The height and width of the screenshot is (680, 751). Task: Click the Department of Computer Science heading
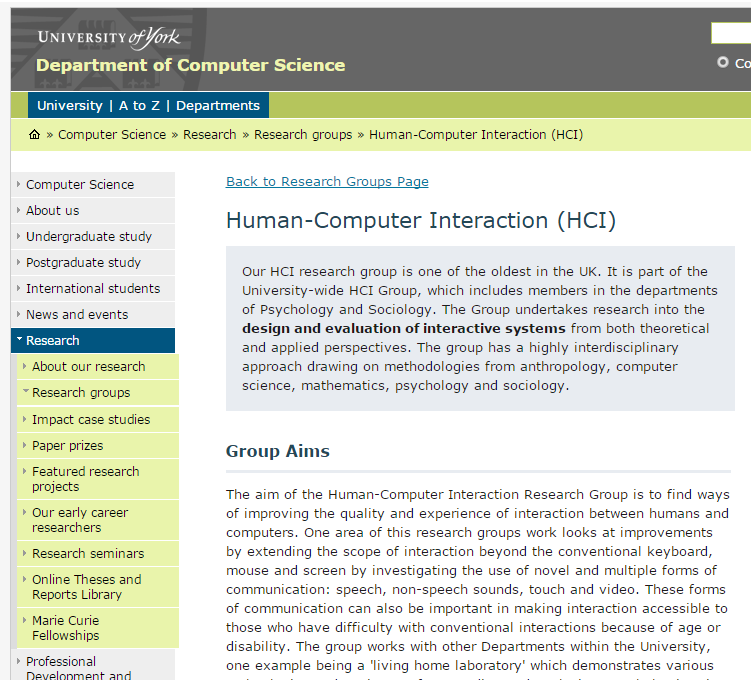(x=191, y=65)
